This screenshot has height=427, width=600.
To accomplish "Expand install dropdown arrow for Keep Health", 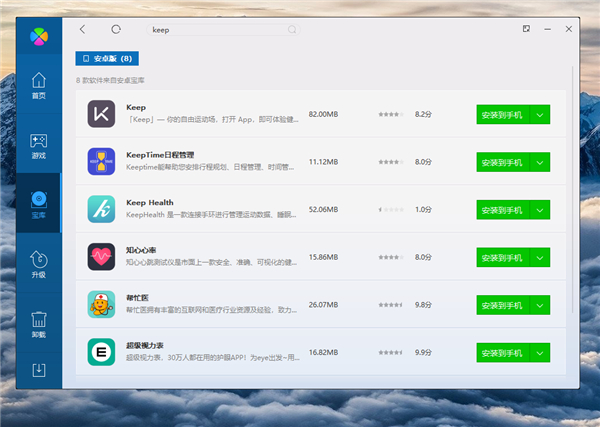I will 539,209.
